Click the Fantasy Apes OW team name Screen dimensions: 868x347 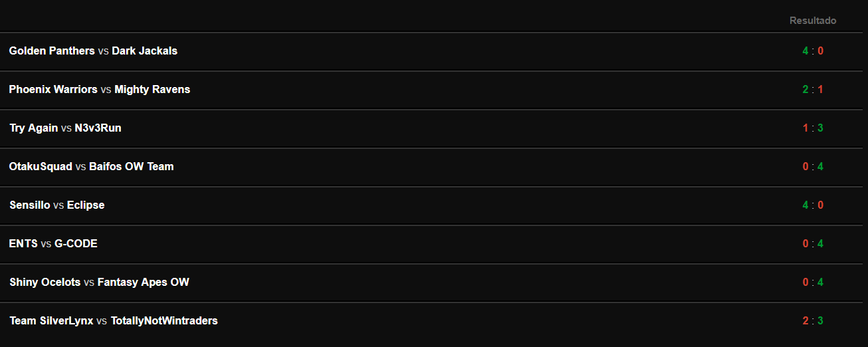144,282
